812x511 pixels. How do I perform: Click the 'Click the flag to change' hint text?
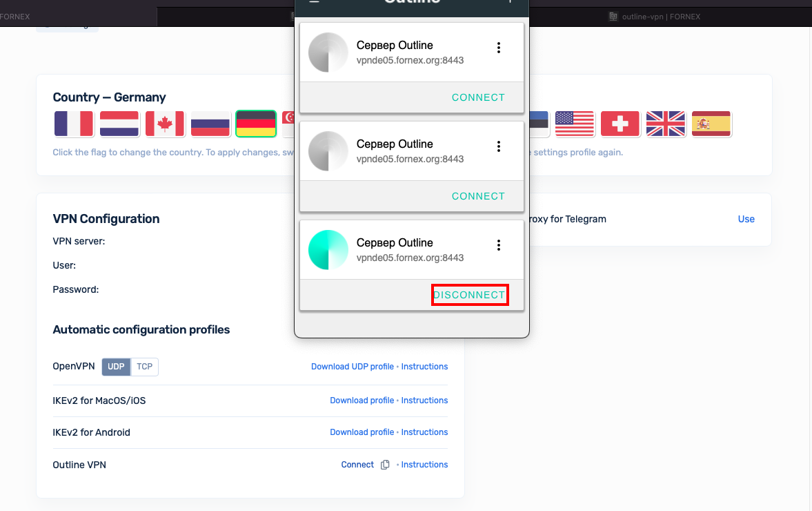coord(173,153)
